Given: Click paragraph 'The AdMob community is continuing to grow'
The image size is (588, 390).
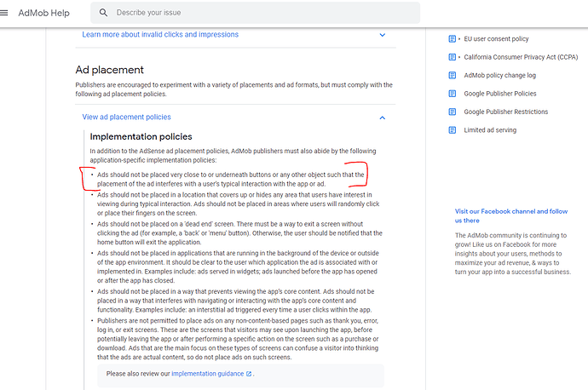Looking at the screenshot, I should [x=513, y=254].
